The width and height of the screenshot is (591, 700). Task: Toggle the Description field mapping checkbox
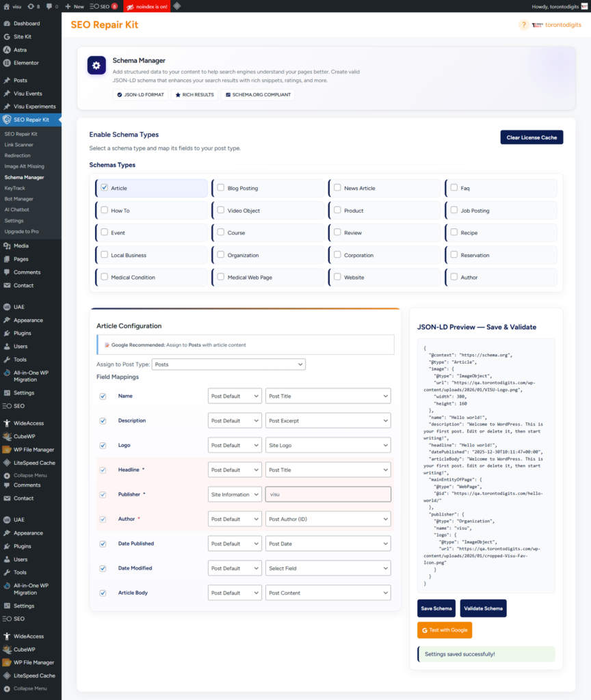(103, 420)
